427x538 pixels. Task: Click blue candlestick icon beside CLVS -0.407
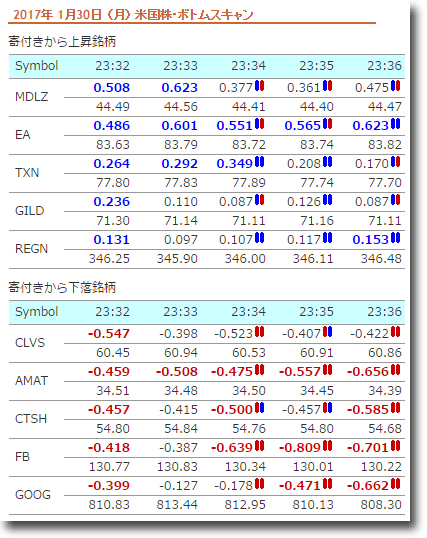[x=328, y=332]
